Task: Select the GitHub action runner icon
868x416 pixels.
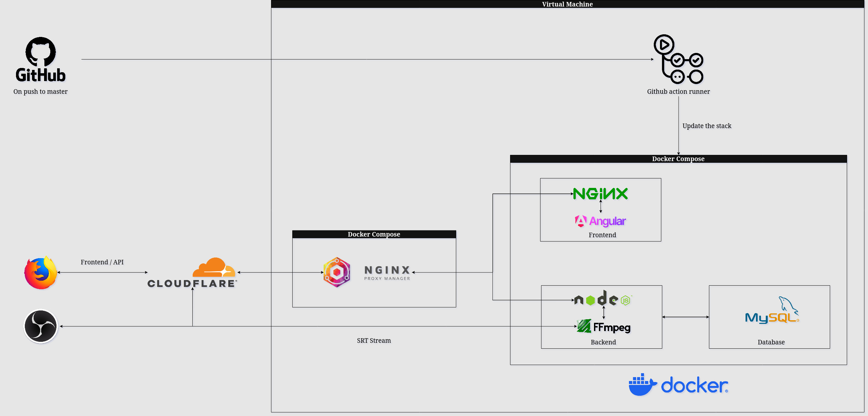Action: 678,59
